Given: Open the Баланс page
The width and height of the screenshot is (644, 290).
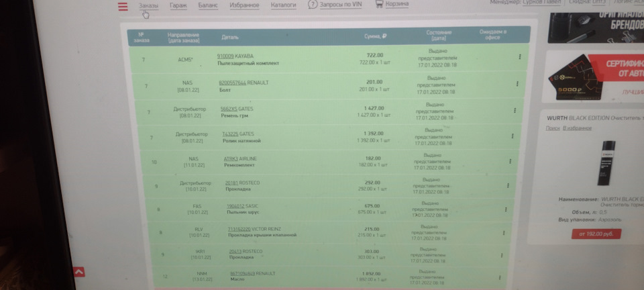Looking at the screenshot, I should pyautogui.click(x=208, y=5).
